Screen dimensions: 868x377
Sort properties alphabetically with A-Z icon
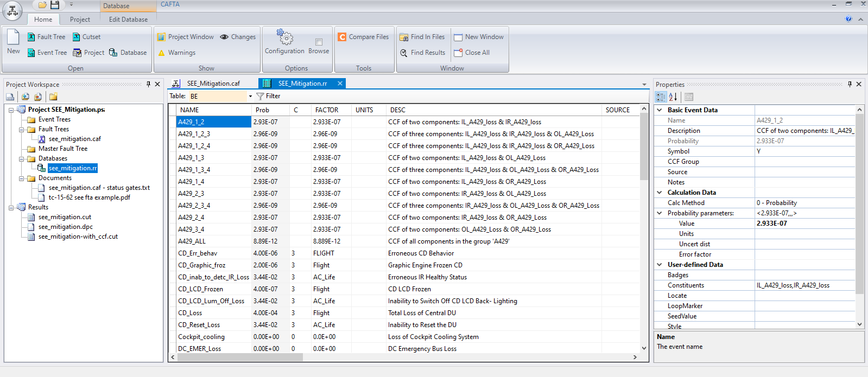(x=673, y=97)
